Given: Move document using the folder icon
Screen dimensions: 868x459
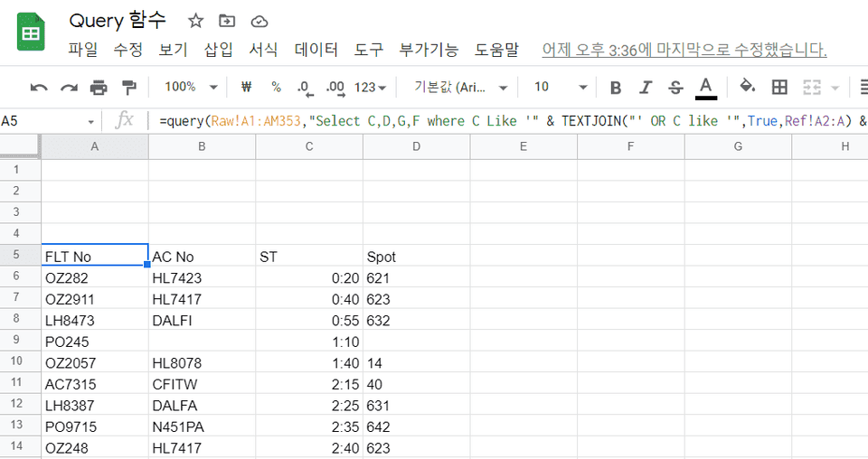Looking at the screenshot, I should coord(227,21).
